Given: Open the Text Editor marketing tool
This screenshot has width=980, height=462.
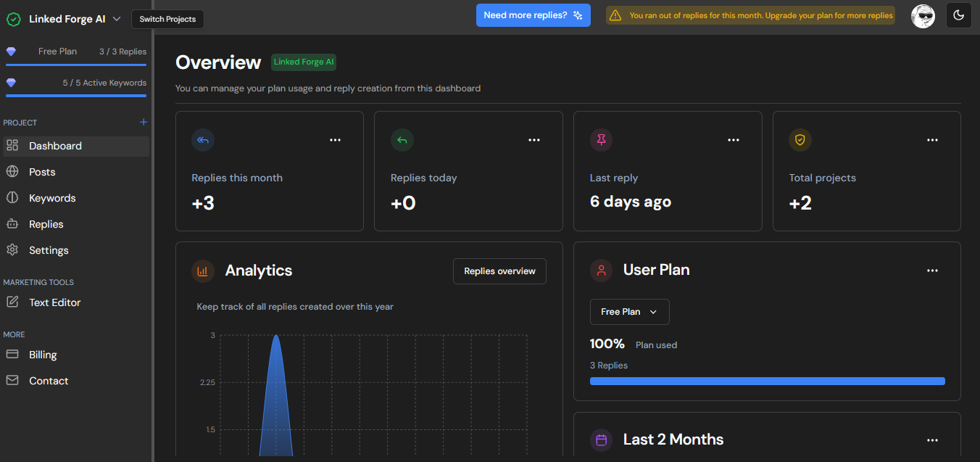Looking at the screenshot, I should pyautogui.click(x=76, y=302).
